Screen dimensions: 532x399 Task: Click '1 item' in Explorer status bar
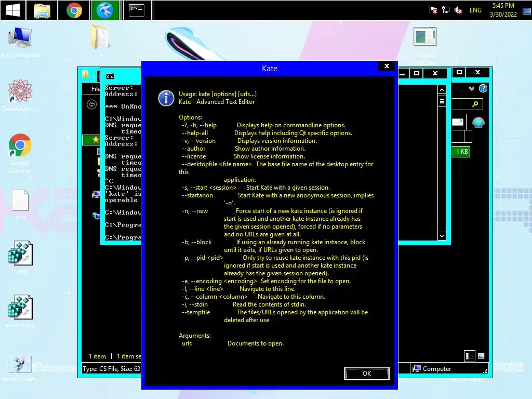(97, 356)
